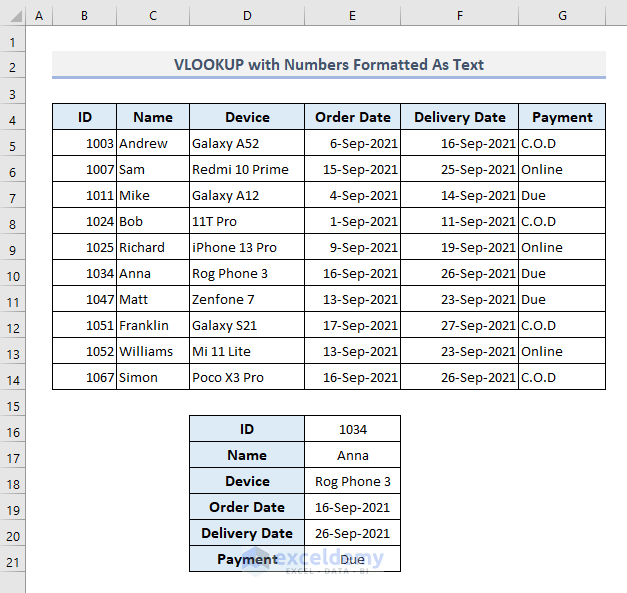The width and height of the screenshot is (627, 593).
Task: Select cell containing 'Mike'
Action: coord(153,195)
